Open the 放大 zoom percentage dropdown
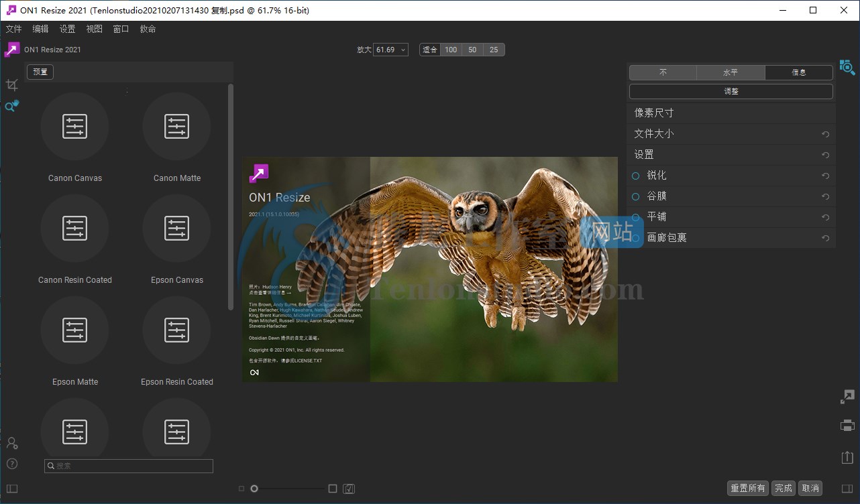 click(x=390, y=50)
